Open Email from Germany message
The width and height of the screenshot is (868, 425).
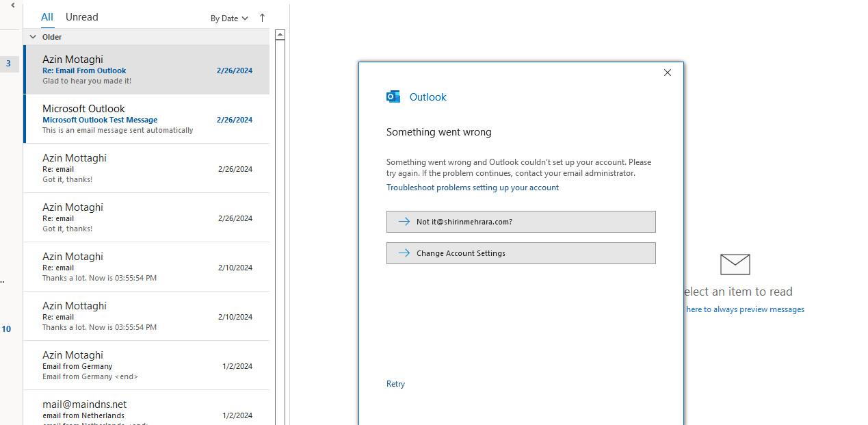[x=146, y=365]
